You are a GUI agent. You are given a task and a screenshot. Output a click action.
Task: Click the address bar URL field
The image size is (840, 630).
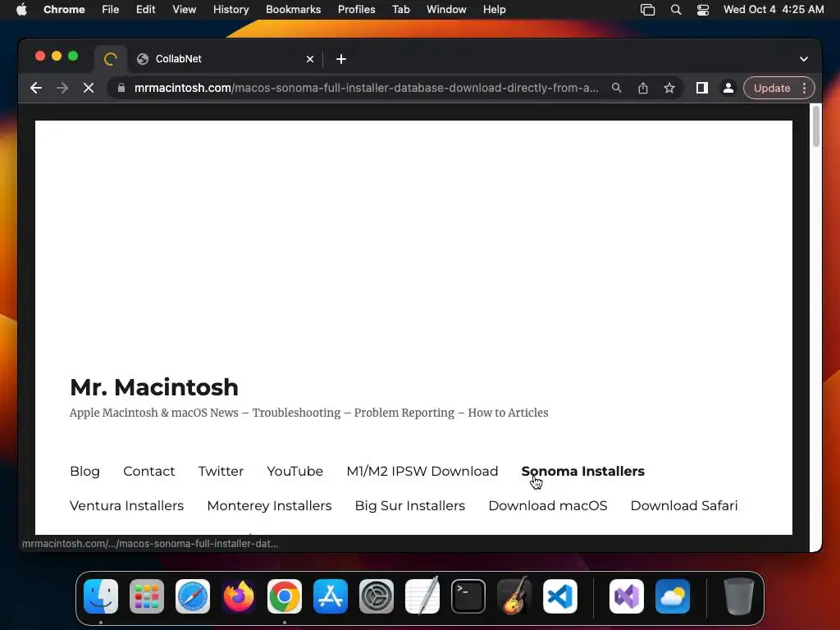(366, 88)
